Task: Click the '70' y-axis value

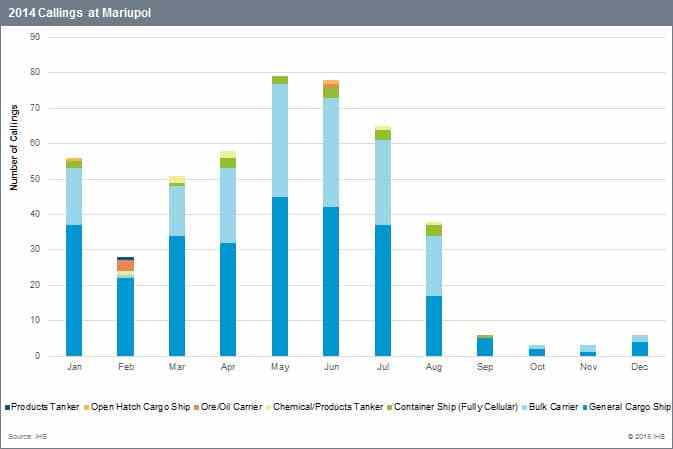Action: 35,108
